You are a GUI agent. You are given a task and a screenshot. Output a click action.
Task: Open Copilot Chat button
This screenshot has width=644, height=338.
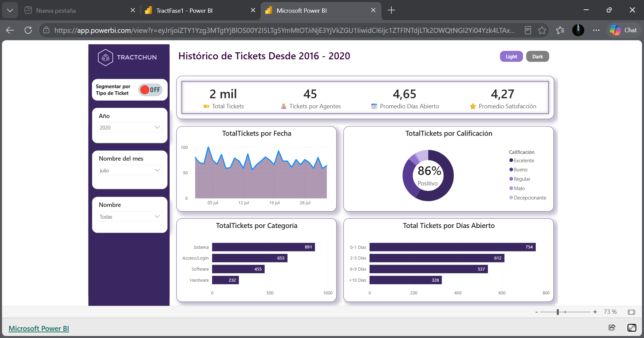pyautogui.click(x=624, y=30)
